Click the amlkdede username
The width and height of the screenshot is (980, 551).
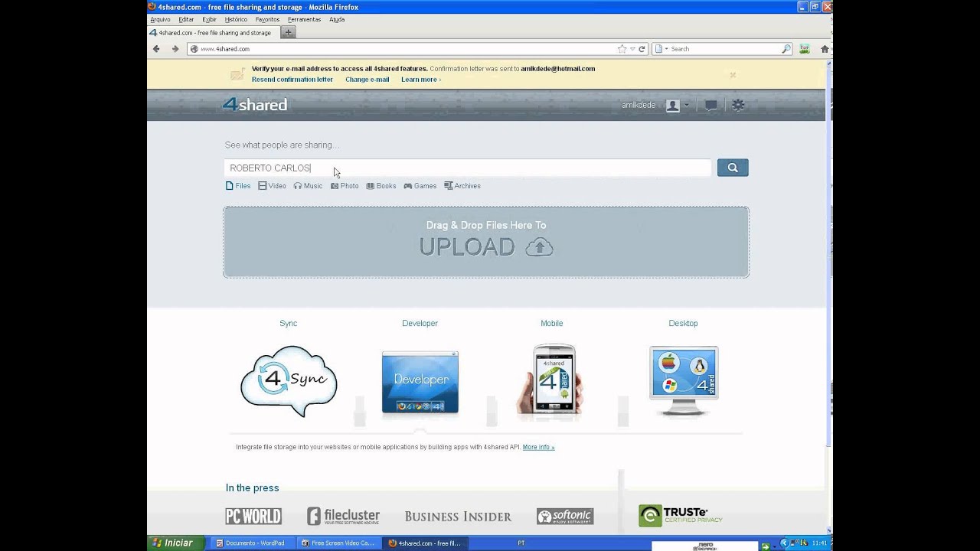coord(639,105)
